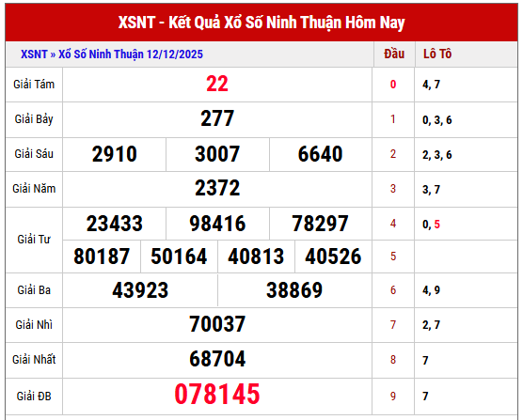523x420 pixels.
Task: Click Lô Tô values 0, 3, 6
Action: coord(437,120)
